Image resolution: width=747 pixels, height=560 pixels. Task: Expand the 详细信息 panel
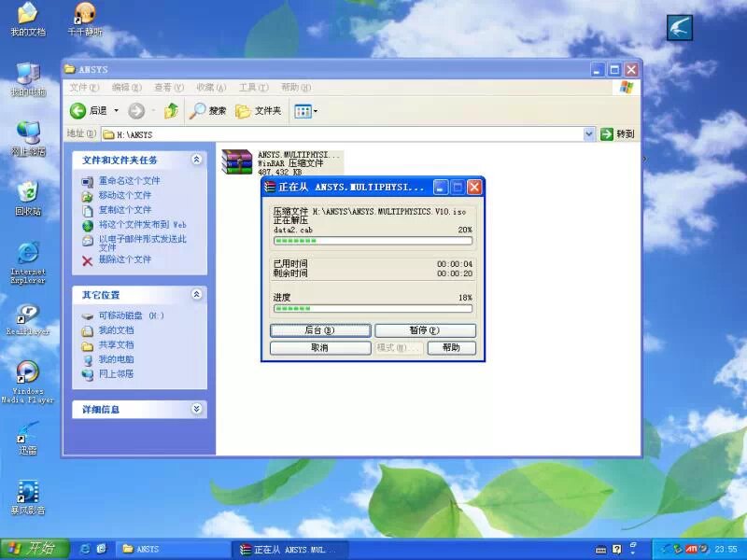coord(196,409)
